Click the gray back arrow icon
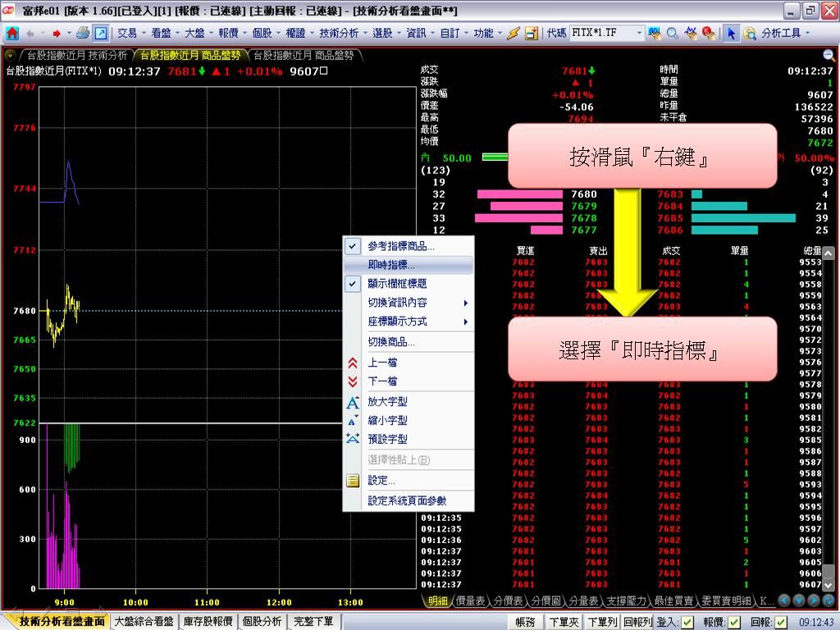This screenshot has width=840, height=630. (x=30, y=34)
